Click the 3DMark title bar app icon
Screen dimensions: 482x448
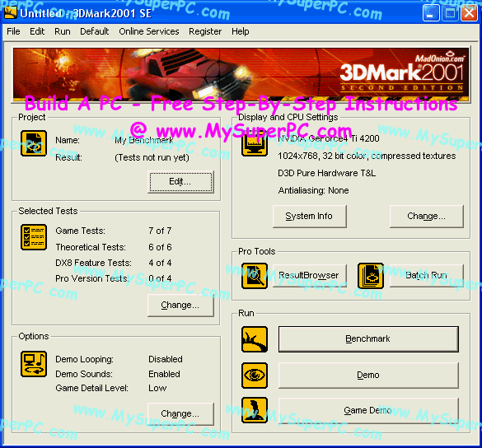coord(10,13)
